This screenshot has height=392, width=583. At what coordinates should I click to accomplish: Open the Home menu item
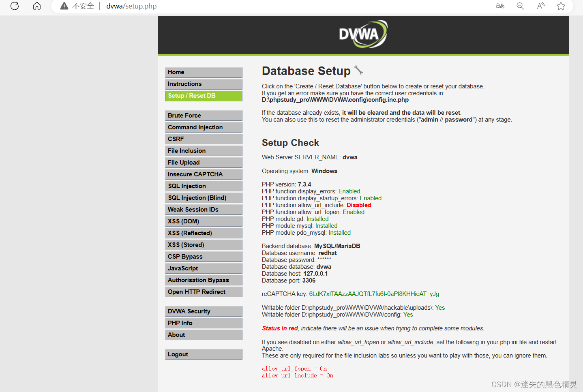click(204, 72)
